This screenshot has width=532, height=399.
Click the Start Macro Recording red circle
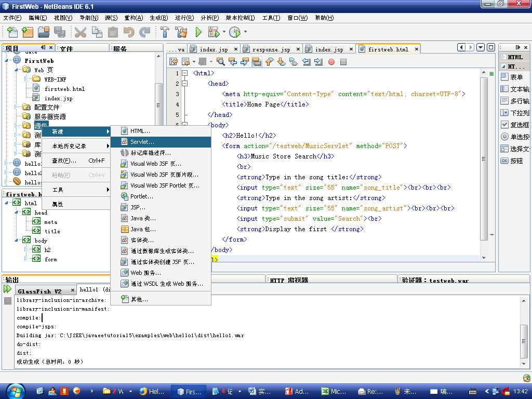[x=331, y=62]
